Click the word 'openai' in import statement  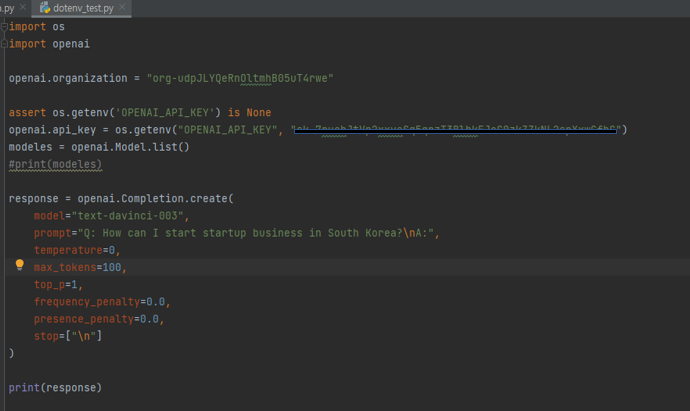coord(71,44)
